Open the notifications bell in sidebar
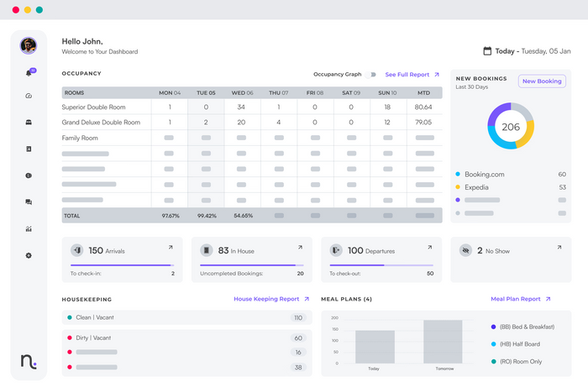The width and height of the screenshot is (588, 392). click(x=29, y=73)
